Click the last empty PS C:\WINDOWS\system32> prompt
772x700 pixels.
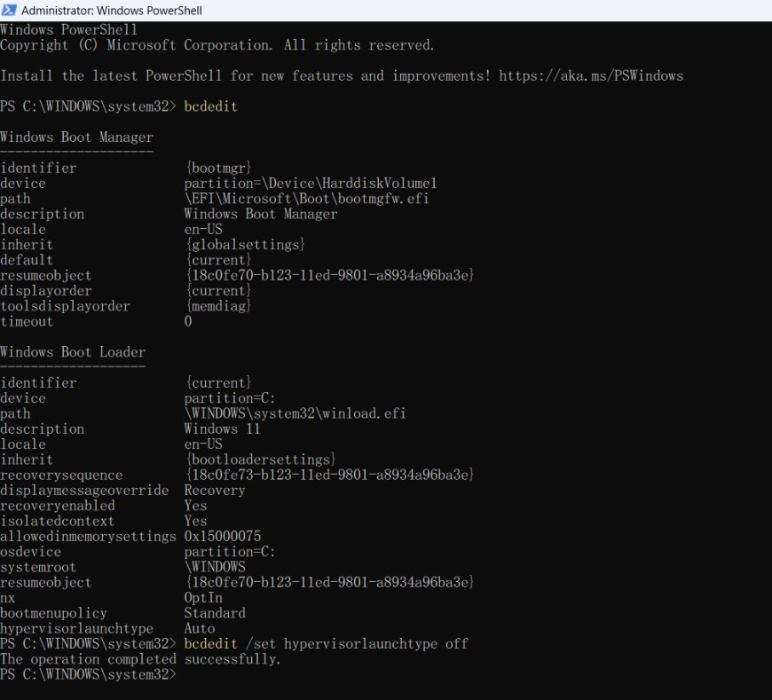88,674
